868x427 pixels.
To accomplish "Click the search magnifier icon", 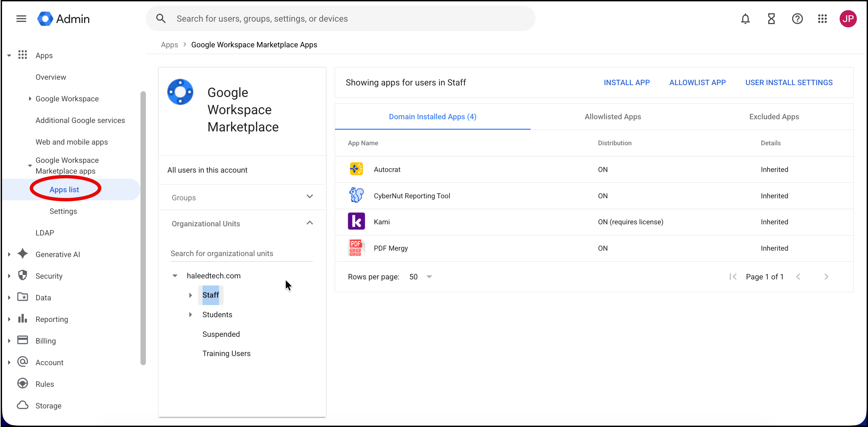I will tap(161, 19).
